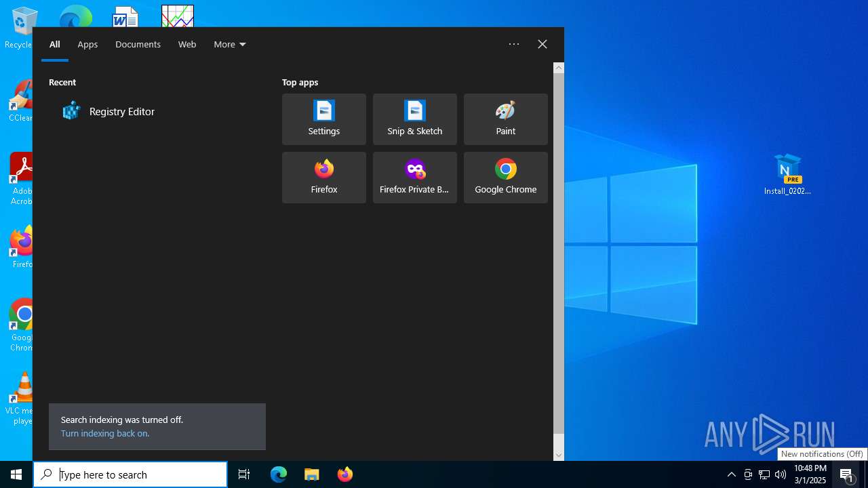
Task: Click the meet now tray icon
Action: point(748,474)
